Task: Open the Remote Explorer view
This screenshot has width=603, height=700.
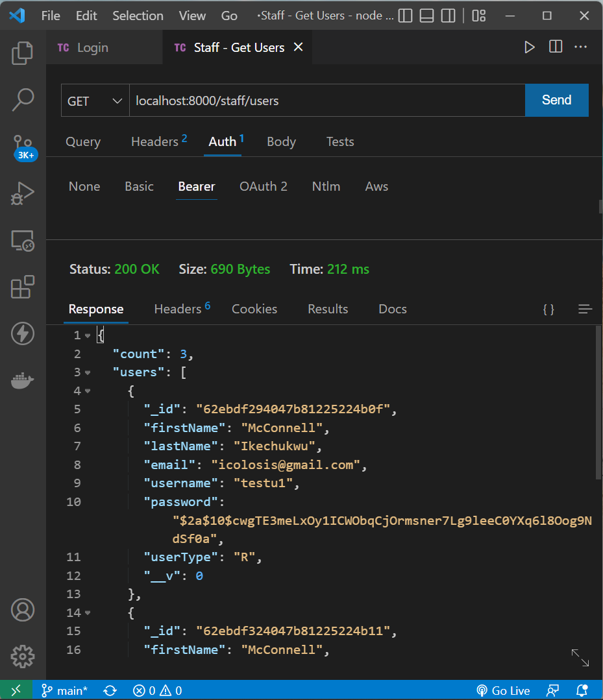Action: [22, 241]
